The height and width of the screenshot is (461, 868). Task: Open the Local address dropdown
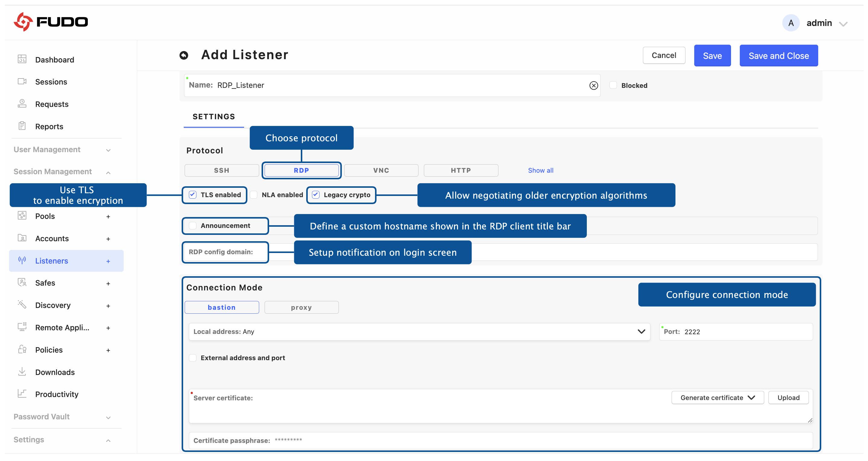tap(419, 331)
